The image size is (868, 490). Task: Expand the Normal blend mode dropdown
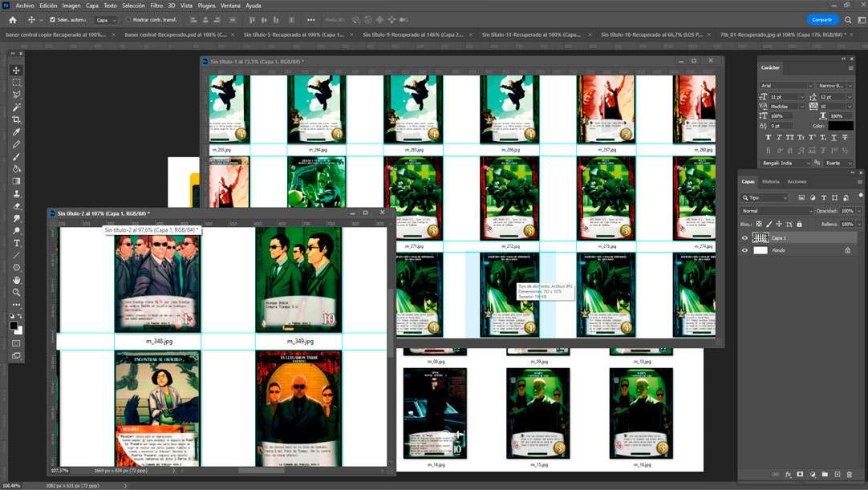click(777, 211)
